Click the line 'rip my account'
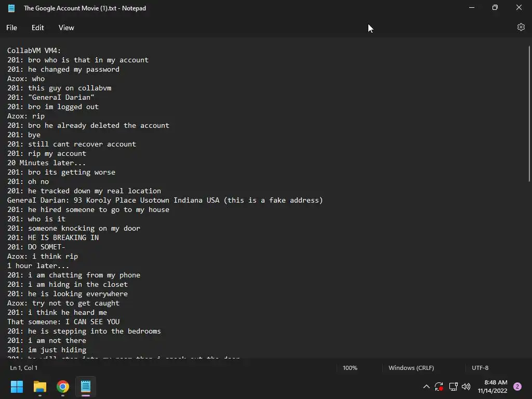 (46, 153)
